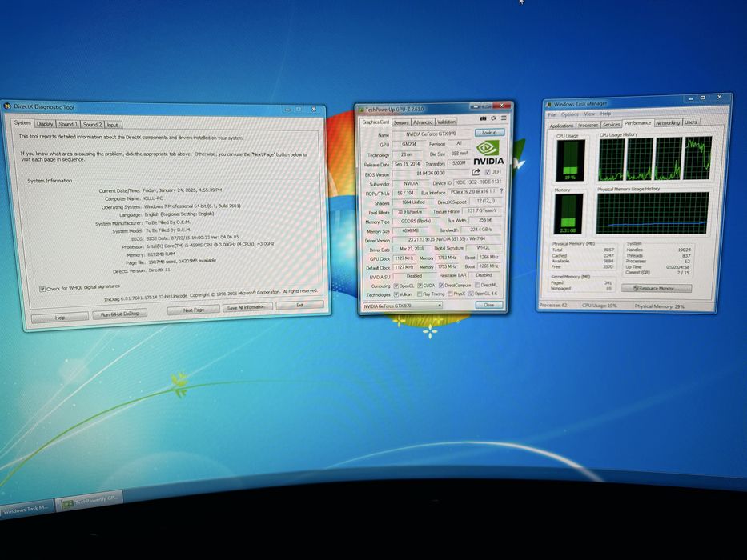This screenshot has height=560, width=747.
Task: Click the Name field showing NVIDIA GeForce GTX 970
Action: point(431,134)
